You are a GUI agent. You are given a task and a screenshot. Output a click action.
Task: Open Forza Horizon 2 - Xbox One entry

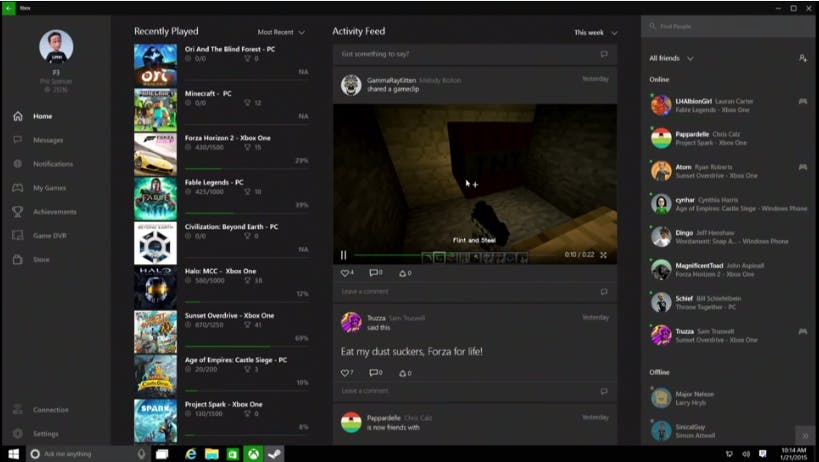point(221,153)
